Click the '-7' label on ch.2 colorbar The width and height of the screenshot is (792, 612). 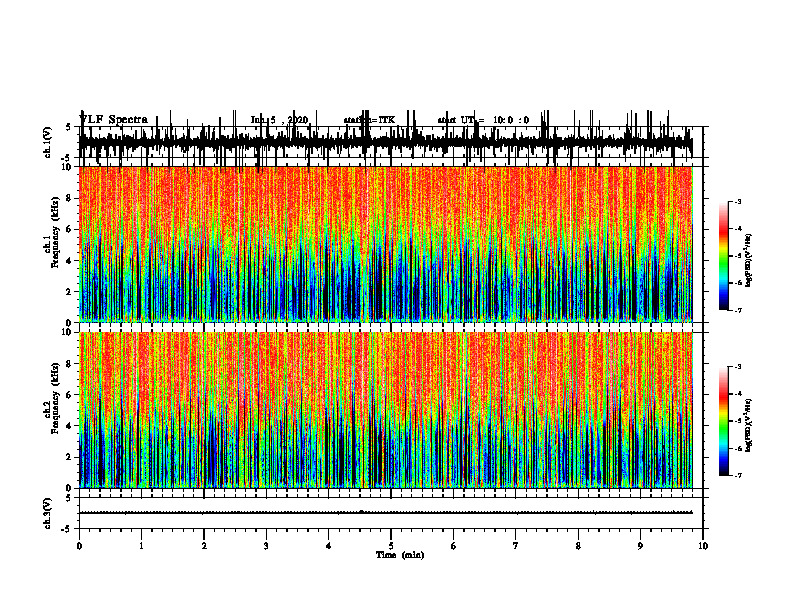pos(738,476)
